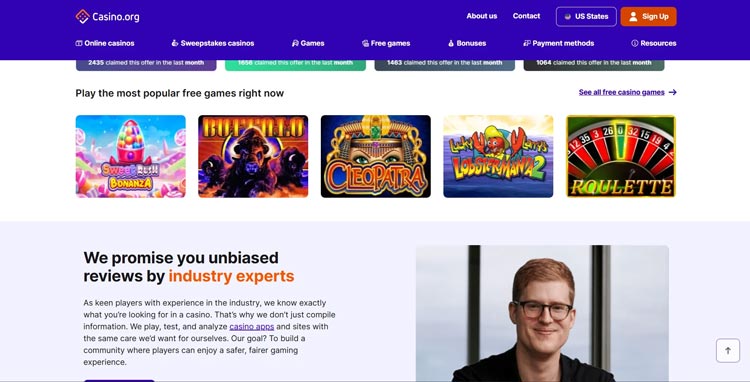The width and height of the screenshot is (750, 382).
Task: Click the back-to-top arrow button
Action: coord(728,350)
